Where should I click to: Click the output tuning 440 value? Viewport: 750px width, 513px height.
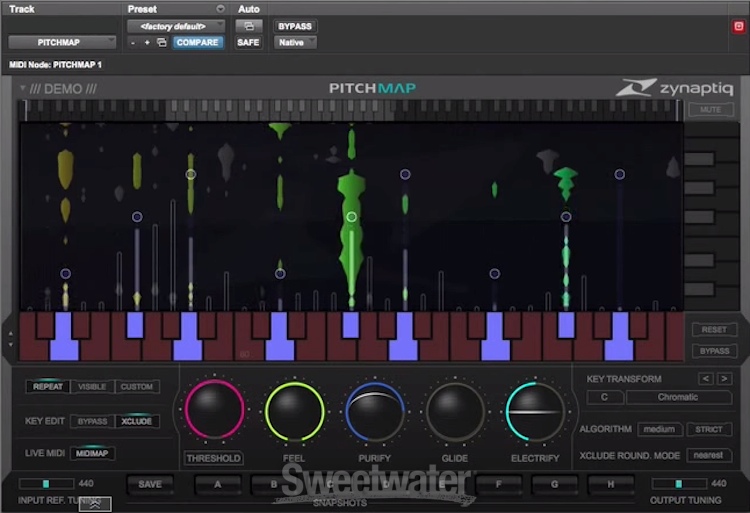pyautogui.click(x=718, y=483)
